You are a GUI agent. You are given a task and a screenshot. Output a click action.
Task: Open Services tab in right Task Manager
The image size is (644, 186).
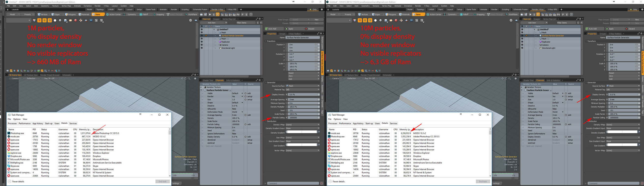[x=393, y=124]
